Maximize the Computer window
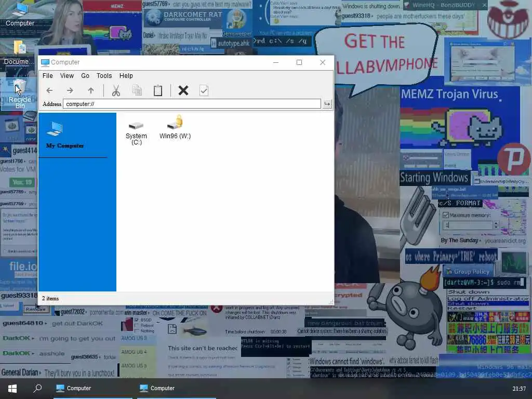 click(299, 62)
